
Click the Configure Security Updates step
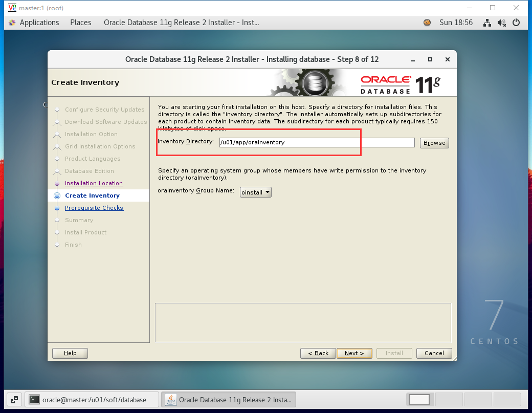click(104, 110)
